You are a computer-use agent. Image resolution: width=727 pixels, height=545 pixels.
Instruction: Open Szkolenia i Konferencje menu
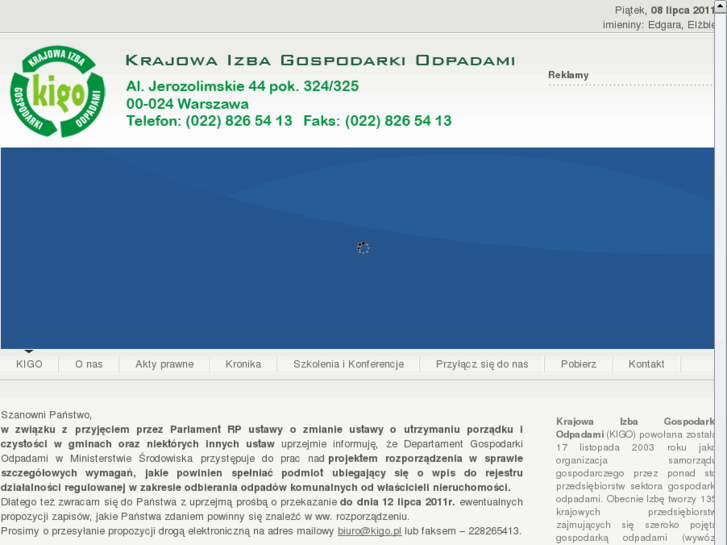349,364
